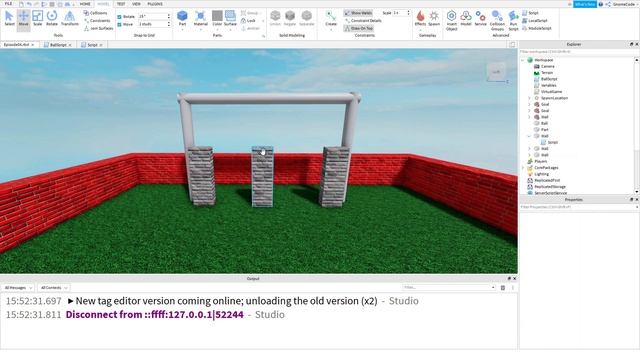The height and width of the screenshot is (360, 640).
Task: Open the Part dropdown arrow
Action: click(x=182, y=30)
